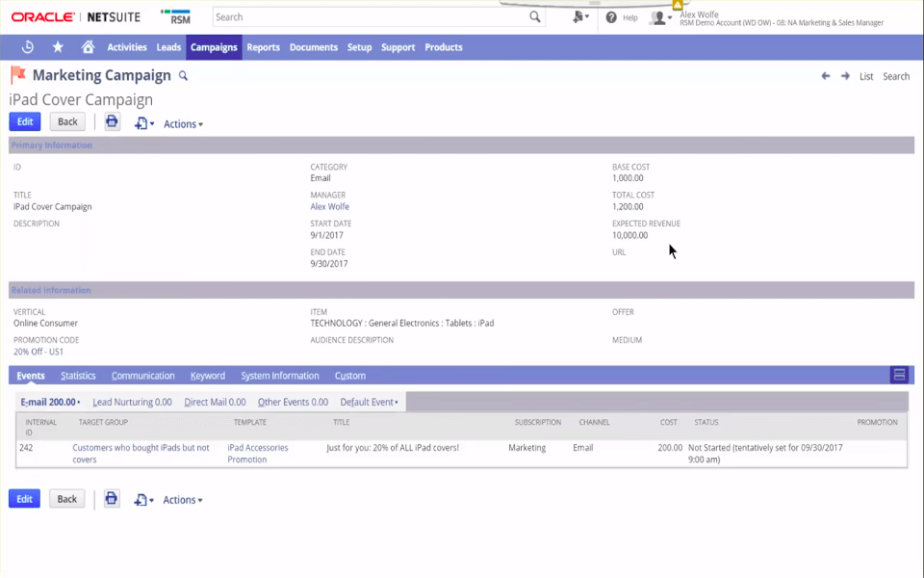Switch to the System Information subtab
Screen dimensions: 924x578
click(x=280, y=376)
